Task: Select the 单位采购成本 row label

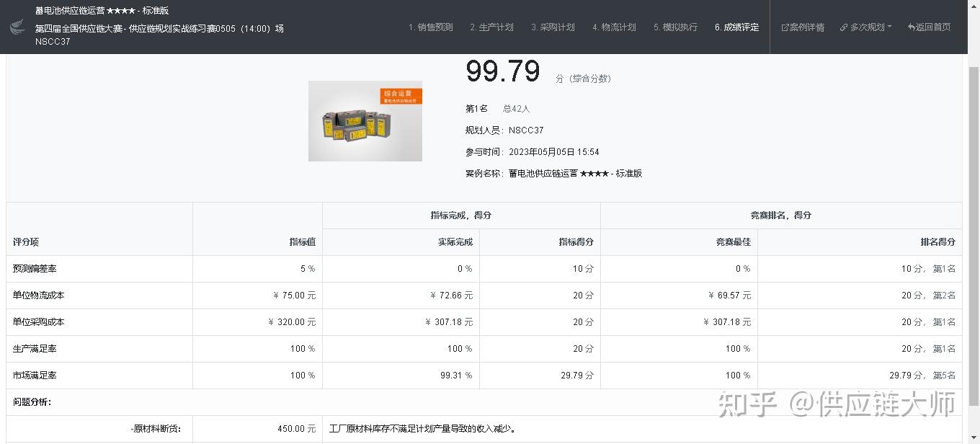Action: 39,322
